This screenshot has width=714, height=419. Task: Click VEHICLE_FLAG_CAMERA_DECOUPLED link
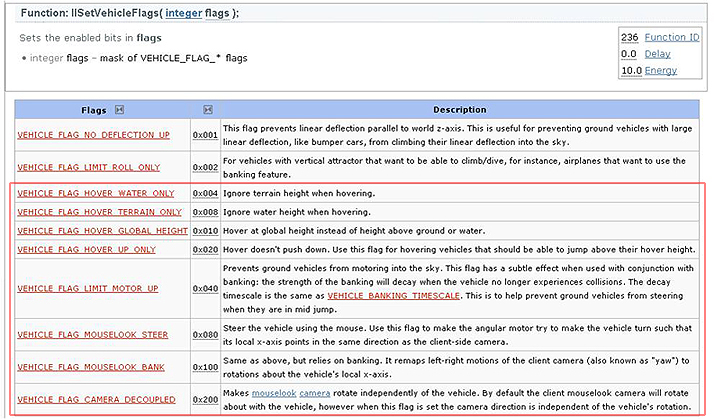pos(97,399)
